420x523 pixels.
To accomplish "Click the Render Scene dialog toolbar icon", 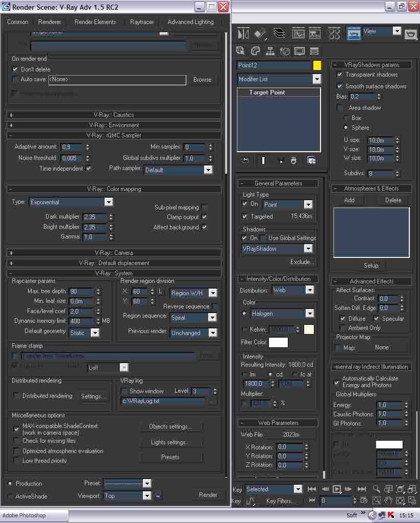I will click(x=353, y=33).
